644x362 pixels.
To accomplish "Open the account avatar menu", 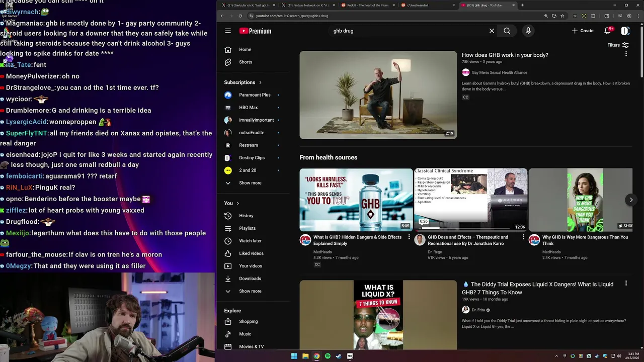I will (x=625, y=31).
